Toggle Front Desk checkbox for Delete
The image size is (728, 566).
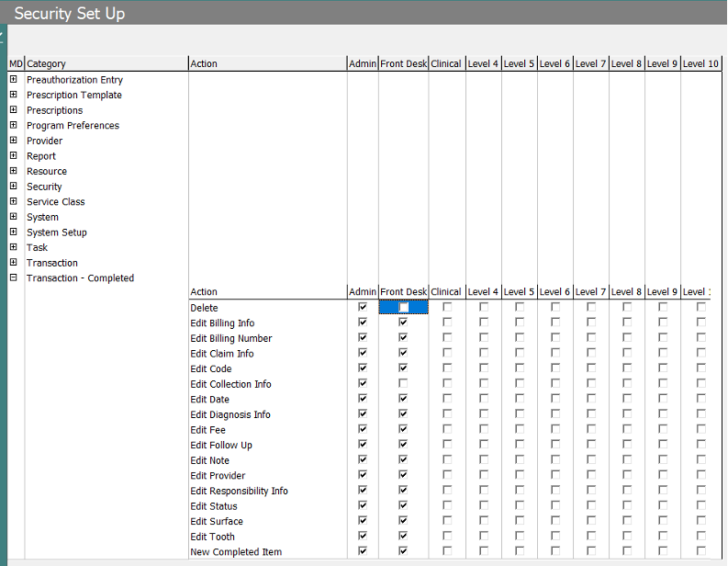click(x=403, y=308)
